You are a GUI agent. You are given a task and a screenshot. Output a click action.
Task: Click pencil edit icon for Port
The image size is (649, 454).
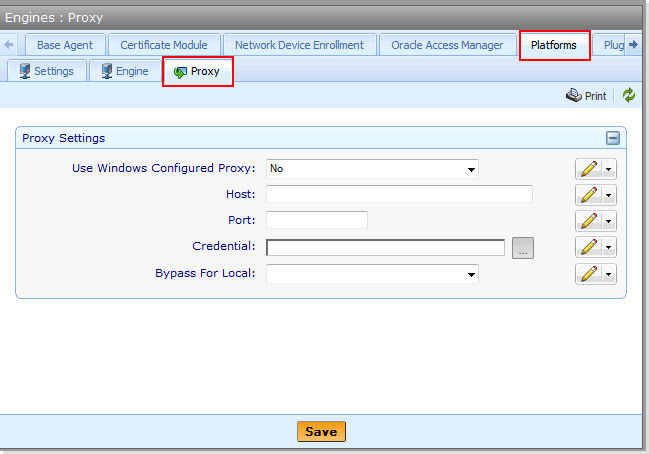(x=588, y=220)
